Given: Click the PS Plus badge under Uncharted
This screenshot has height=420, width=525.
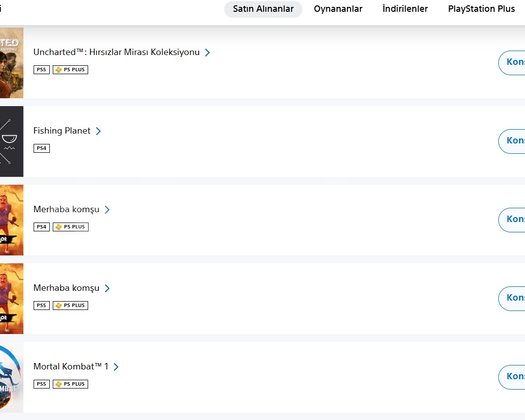Looking at the screenshot, I should 71,70.
